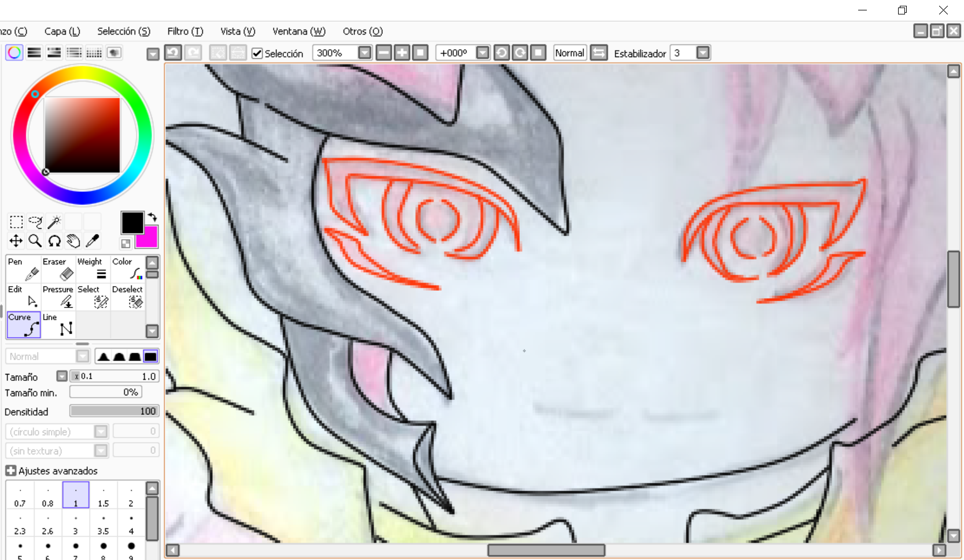Click the Normal view button

570,53
